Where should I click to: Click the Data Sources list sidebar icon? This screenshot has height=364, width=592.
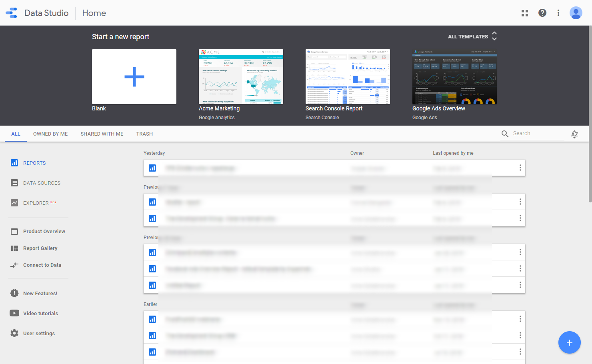pyautogui.click(x=14, y=183)
